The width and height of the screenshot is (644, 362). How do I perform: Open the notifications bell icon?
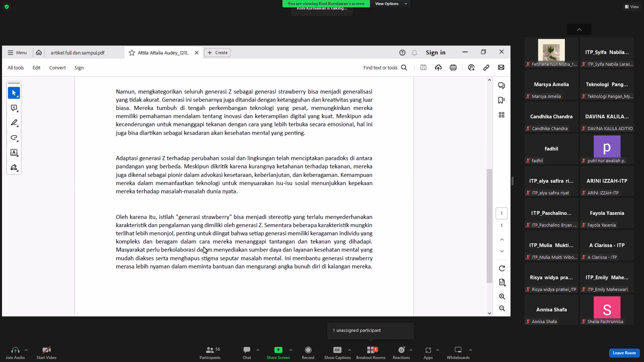415,53
